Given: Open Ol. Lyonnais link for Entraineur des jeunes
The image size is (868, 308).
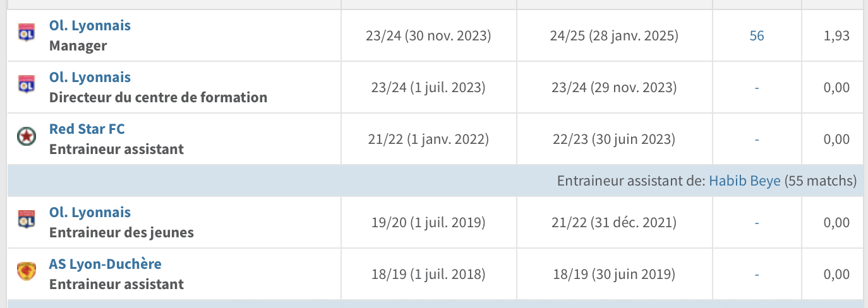Looking at the screenshot, I should click(90, 213).
